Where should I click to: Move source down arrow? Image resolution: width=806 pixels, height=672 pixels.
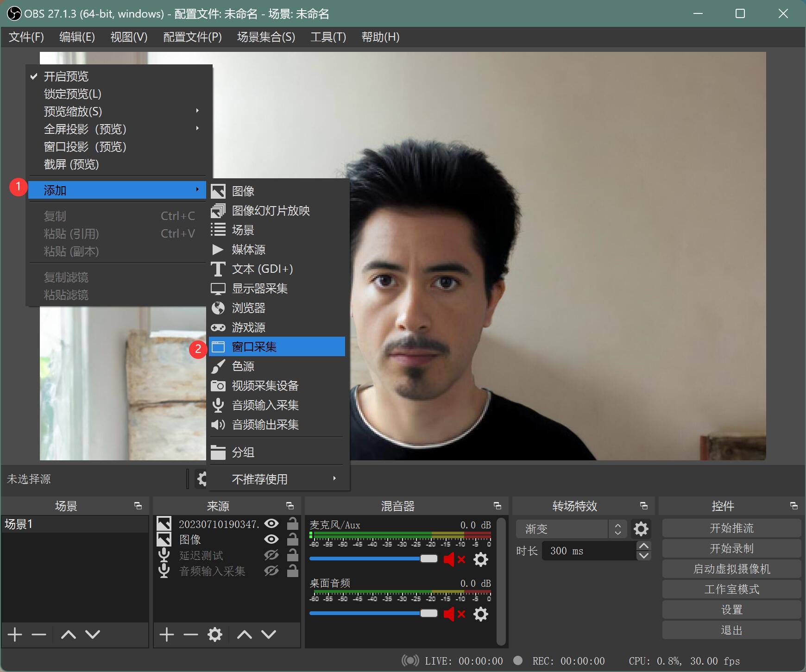click(269, 634)
